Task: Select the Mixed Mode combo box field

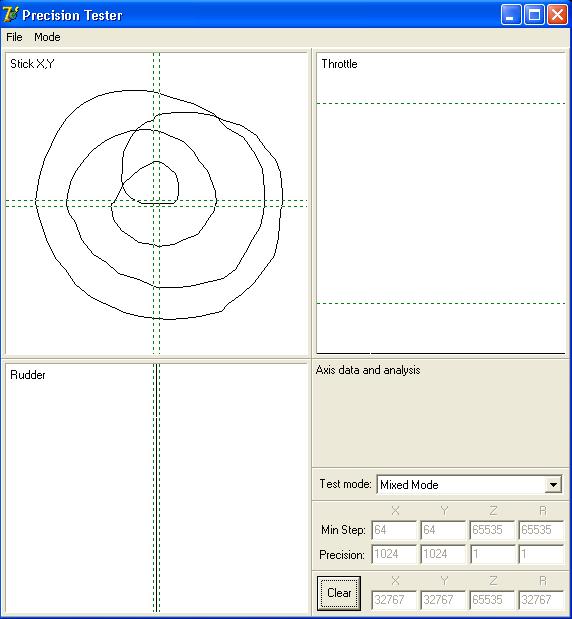Action: (x=470, y=484)
